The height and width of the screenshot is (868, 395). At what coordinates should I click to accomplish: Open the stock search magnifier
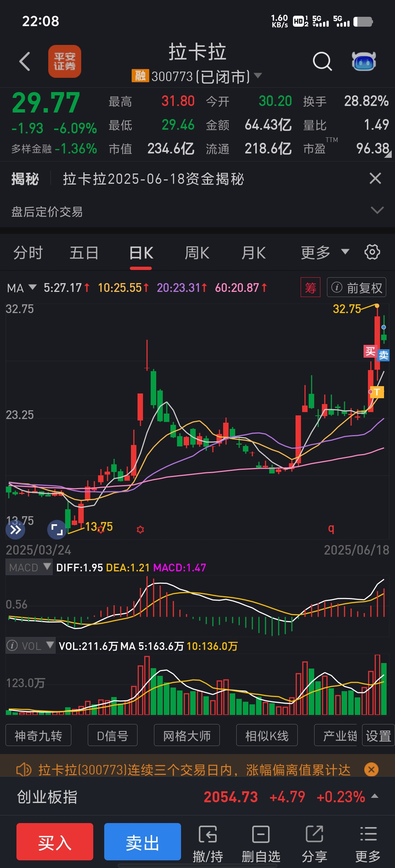coord(322,61)
